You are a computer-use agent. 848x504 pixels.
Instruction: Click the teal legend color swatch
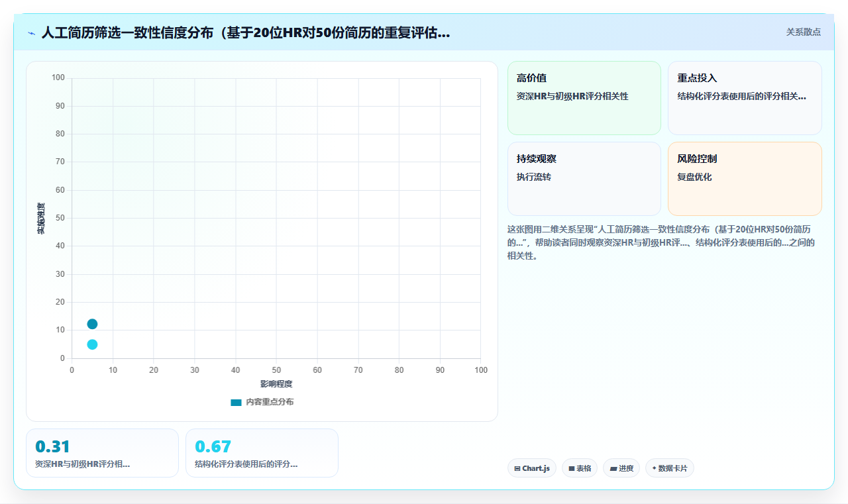pos(236,402)
